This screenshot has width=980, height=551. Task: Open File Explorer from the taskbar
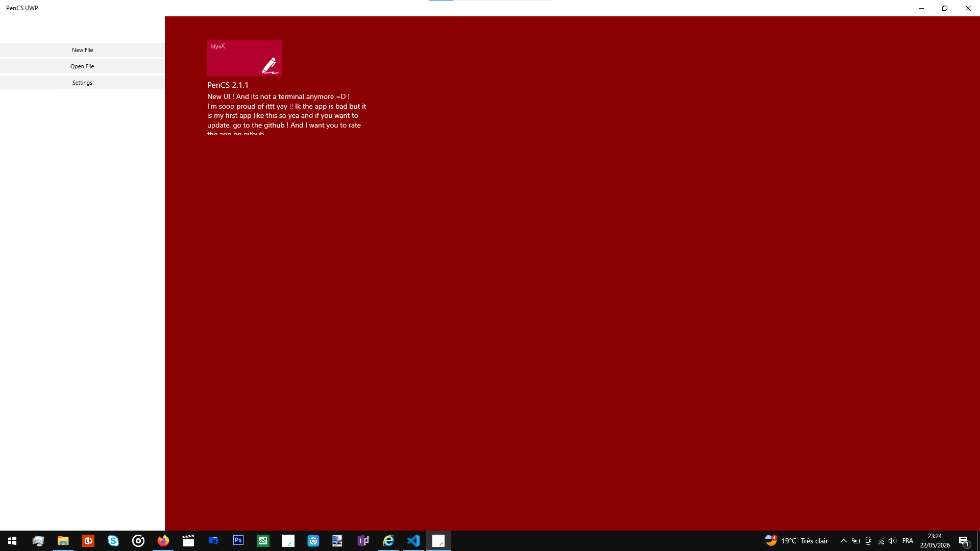(x=63, y=541)
